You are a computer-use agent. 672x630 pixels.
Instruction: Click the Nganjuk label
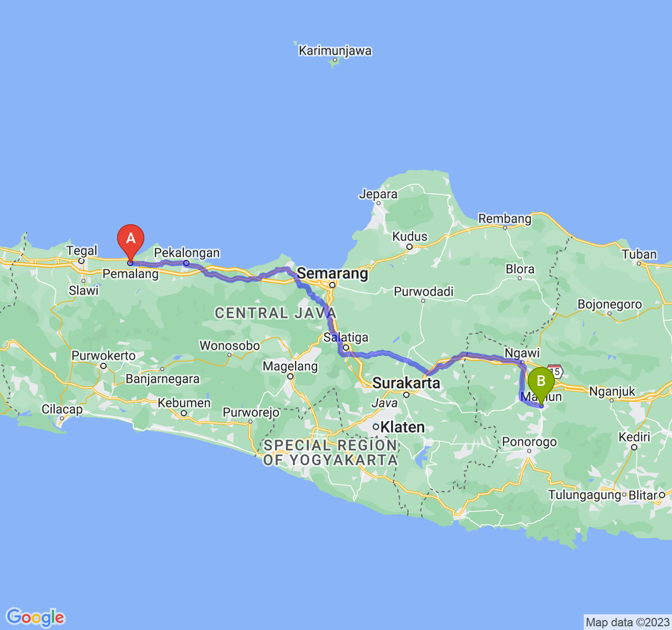(612, 391)
